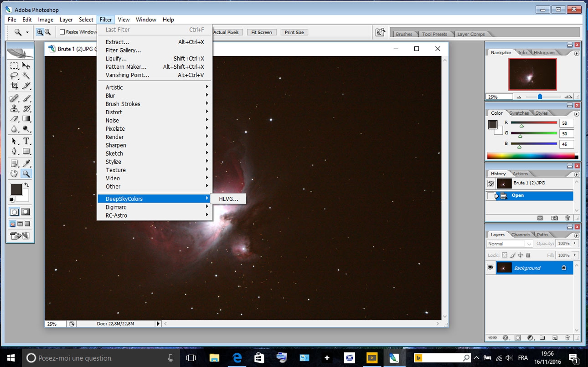Screen dimensions: 588x367
Task: Open Windows Start menu
Action: pyautogui.click(x=11, y=358)
